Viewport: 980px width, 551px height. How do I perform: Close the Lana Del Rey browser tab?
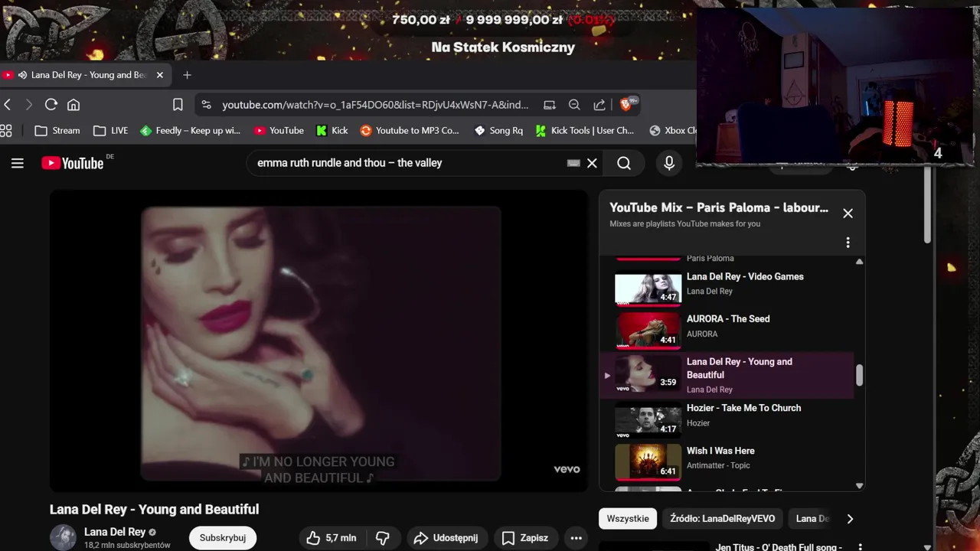tap(160, 75)
